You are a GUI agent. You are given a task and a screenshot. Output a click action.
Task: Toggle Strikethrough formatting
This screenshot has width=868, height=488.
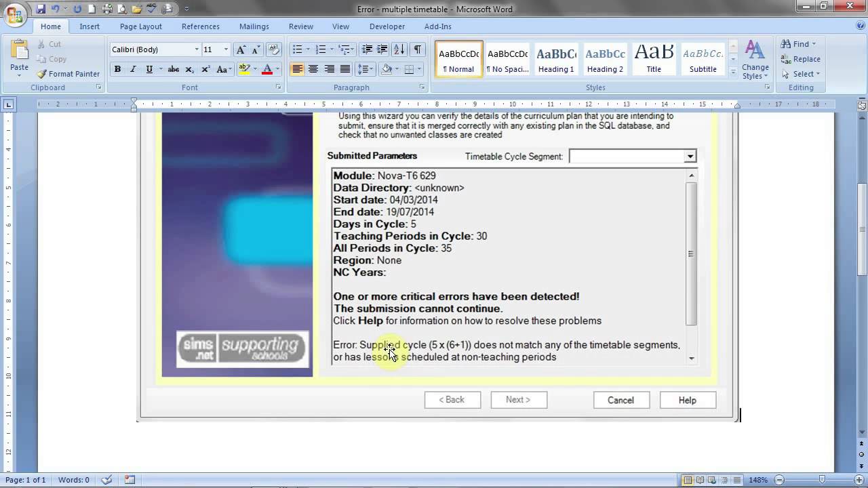pos(173,69)
